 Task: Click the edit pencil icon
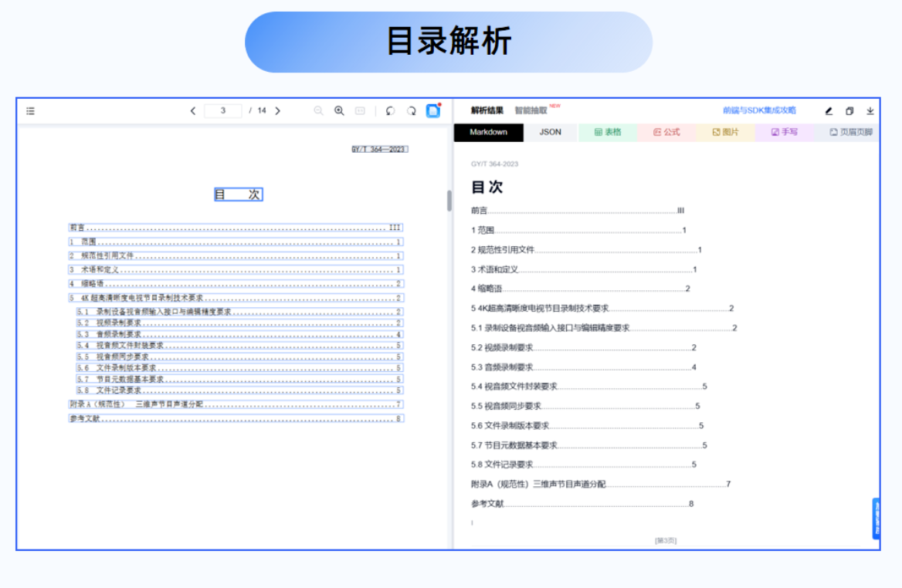[829, 111]
